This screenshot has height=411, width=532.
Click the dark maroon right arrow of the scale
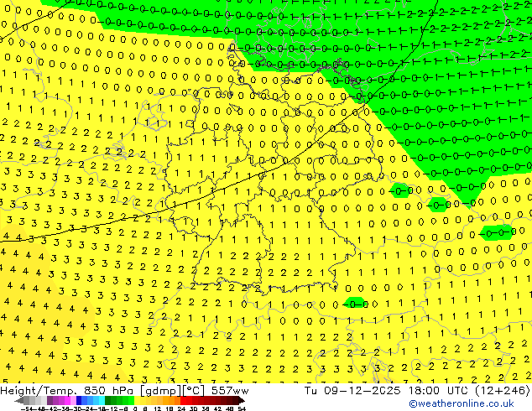(242, 401)
